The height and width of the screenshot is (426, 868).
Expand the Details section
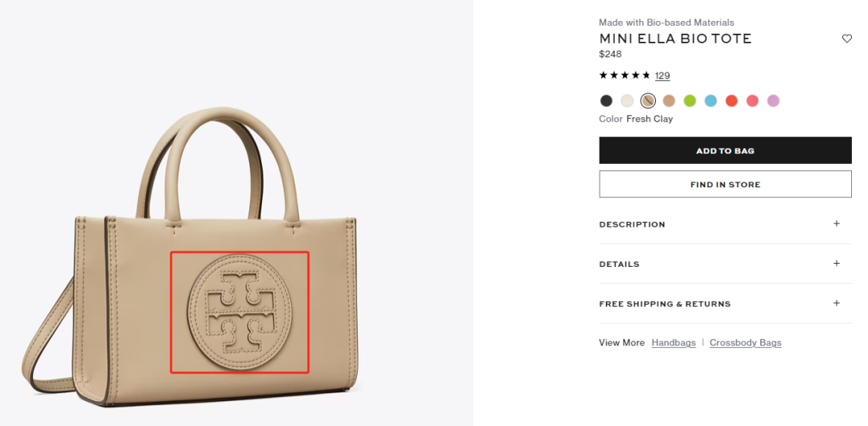(620, 264)
